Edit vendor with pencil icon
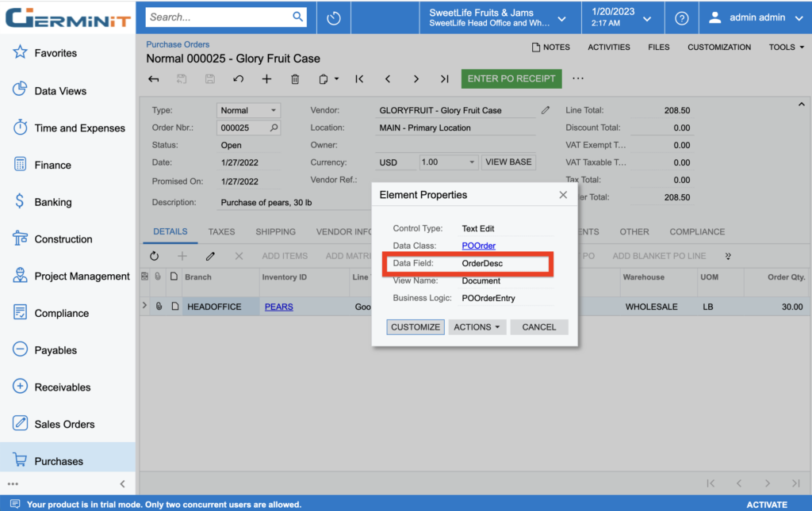This screenshot has width=812, height=511. [x=546, y=111]
